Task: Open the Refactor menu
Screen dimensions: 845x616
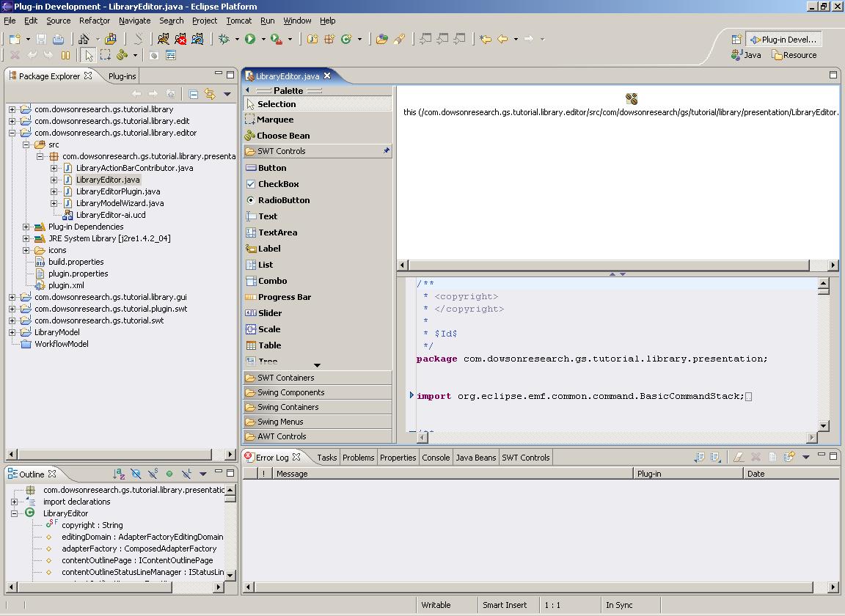Action: [94, 21]
